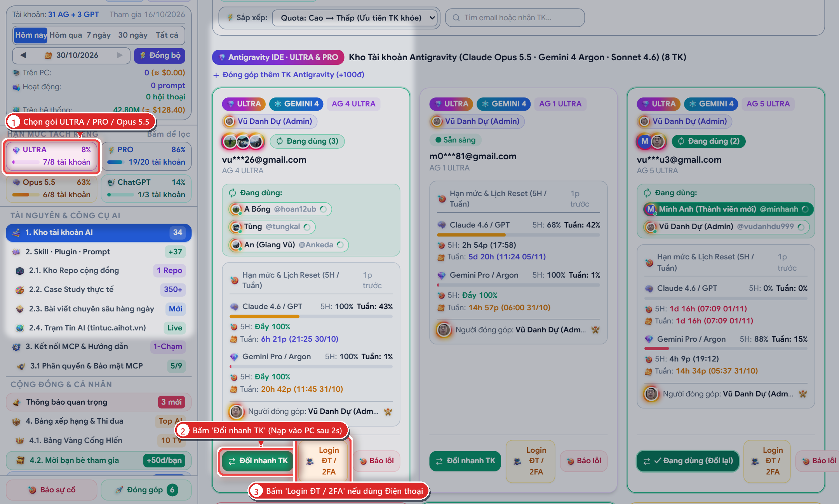839x504 pixels.
Task: Click Báo lỗi on m0***81 card
Action: click(584, 461)
